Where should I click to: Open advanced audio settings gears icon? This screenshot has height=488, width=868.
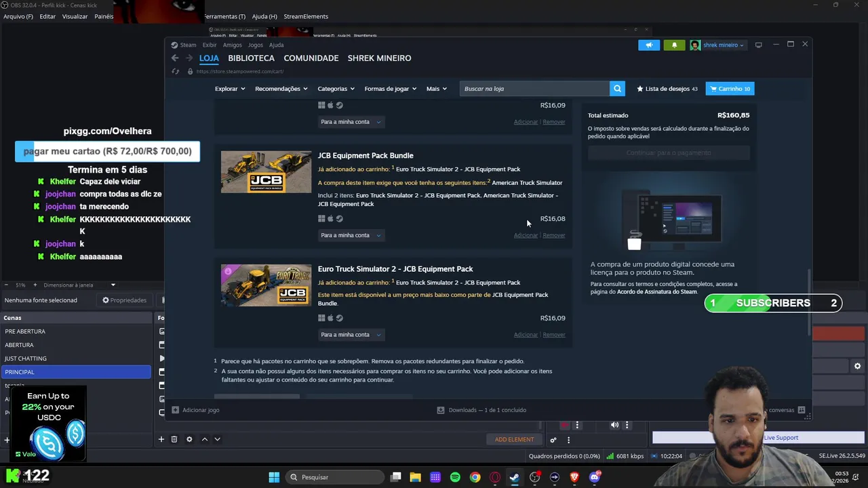click(553, 440)
